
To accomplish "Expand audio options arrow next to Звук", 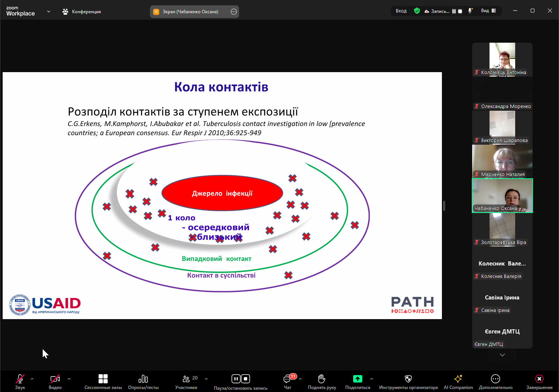I will click(32, 378).
